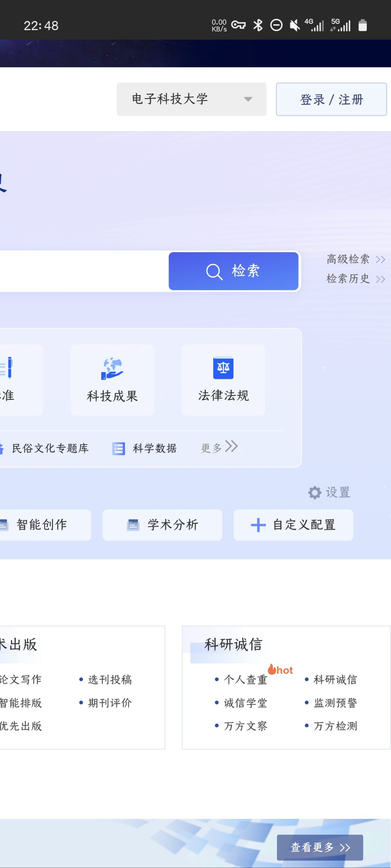This screenshot has width=391, height=868.
Task: Open the 电子科技大学 institution dropdown
Action: 191,99
